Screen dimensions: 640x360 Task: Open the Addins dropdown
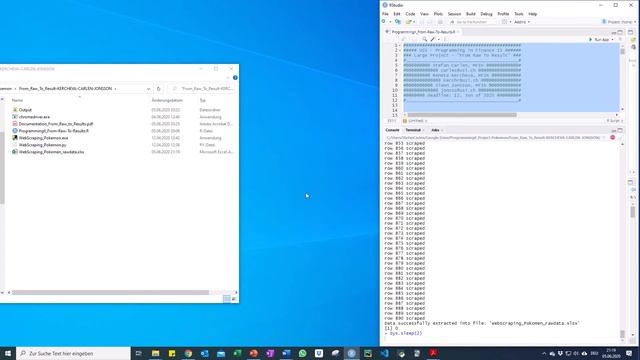(x=522, y=22)
